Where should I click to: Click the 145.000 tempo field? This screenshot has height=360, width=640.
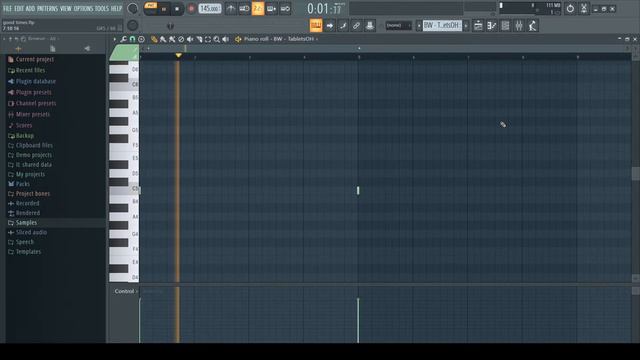(x=210, y=9)
